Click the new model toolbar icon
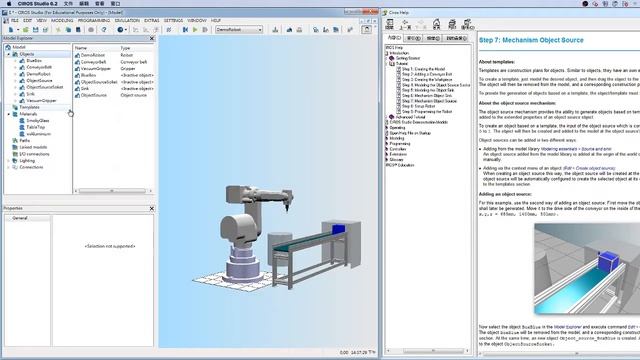 (11, 30)
